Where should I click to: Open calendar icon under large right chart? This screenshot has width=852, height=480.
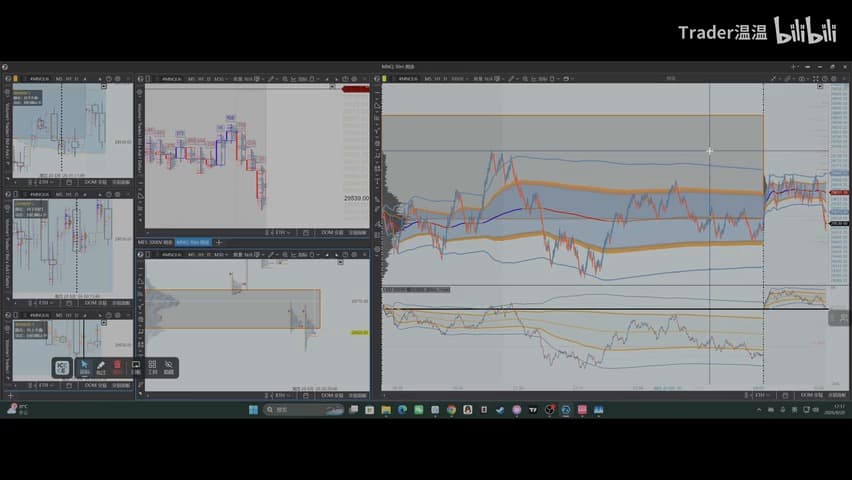tap(785, 395)
